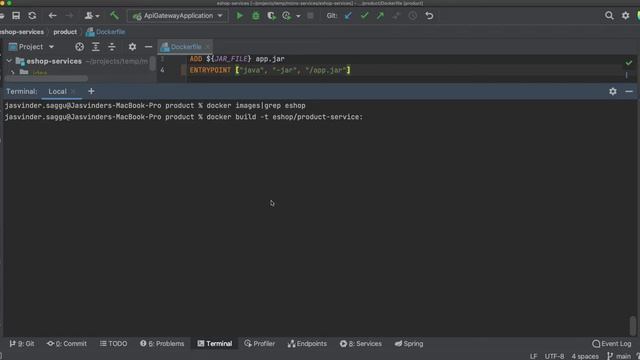
Task: Click the profiler run icon
Action: tap(287, 16)
